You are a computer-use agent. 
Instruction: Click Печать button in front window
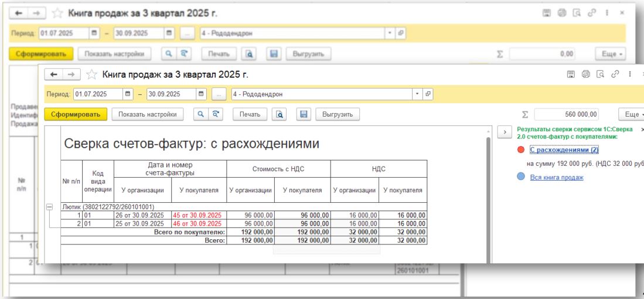[250, 114]
